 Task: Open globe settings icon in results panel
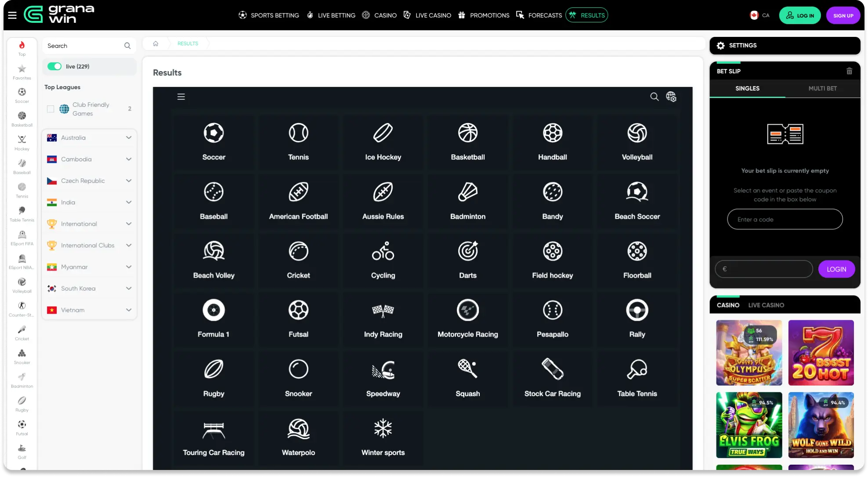[x=671, y=97]
